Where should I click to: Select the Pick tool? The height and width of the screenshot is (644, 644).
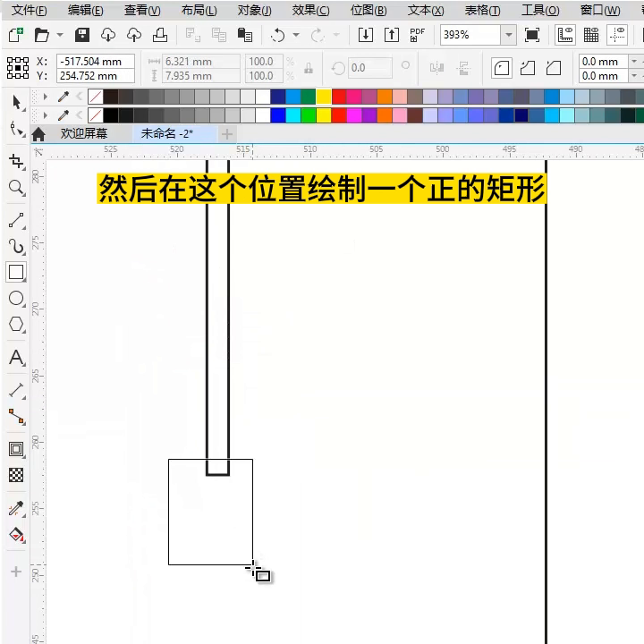[x=16, y=103]
